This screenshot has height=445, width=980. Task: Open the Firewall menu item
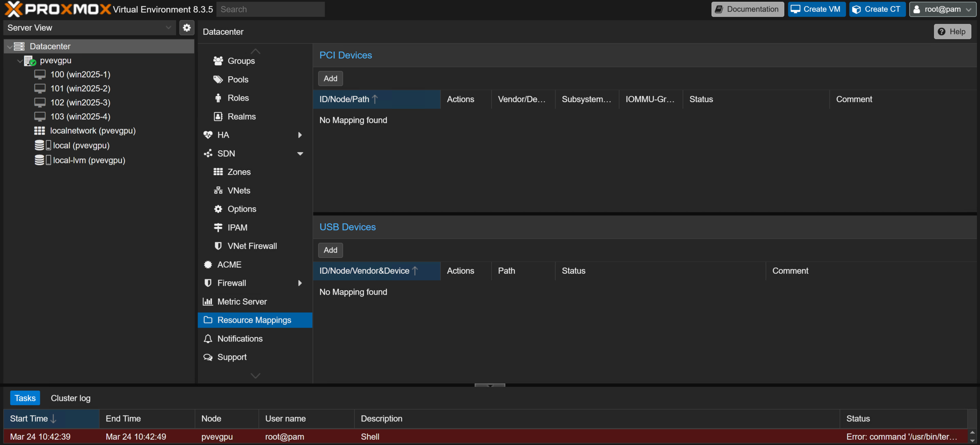pyautogui.click(x=255, y=283)
